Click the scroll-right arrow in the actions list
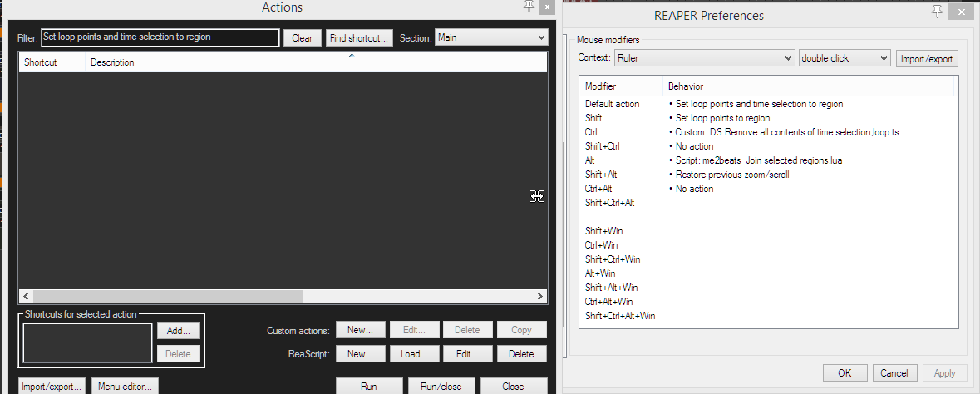Image resolution: width=980 pixels, height=394 pixels. pyautogui.click(x=540, y=296)
